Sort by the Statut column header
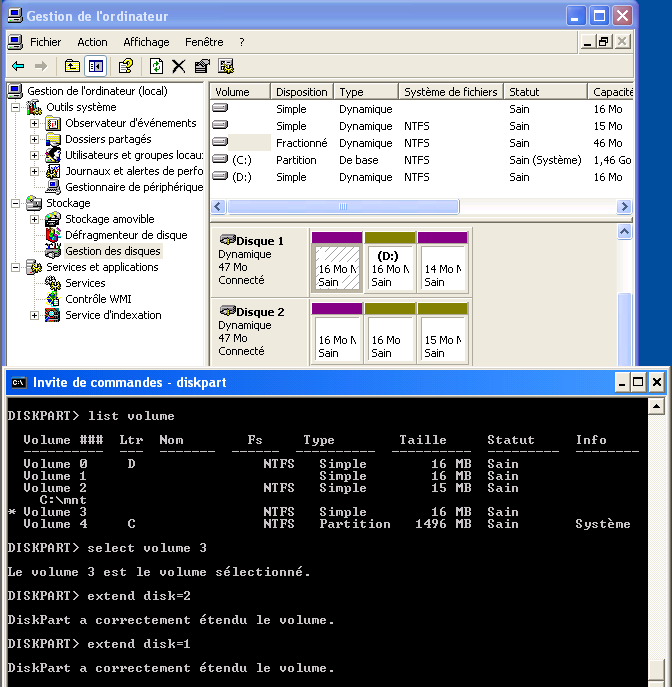 545,92
